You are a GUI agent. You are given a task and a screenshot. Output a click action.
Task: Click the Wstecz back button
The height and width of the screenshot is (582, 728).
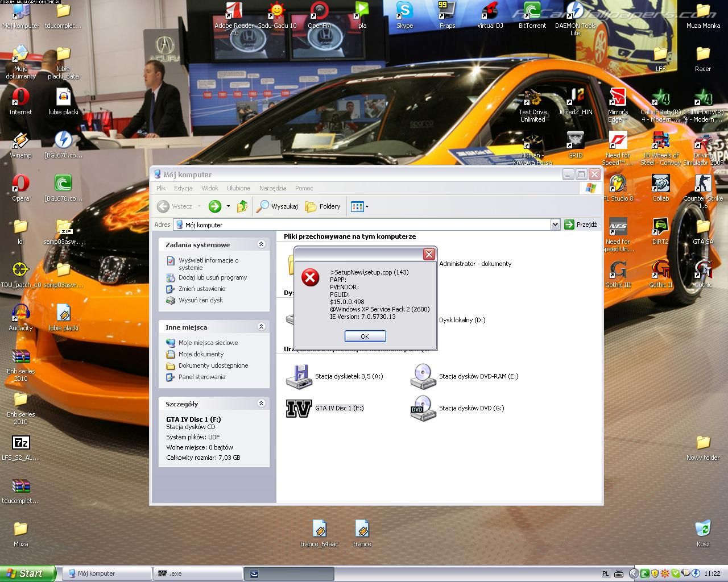coord(175,206)
